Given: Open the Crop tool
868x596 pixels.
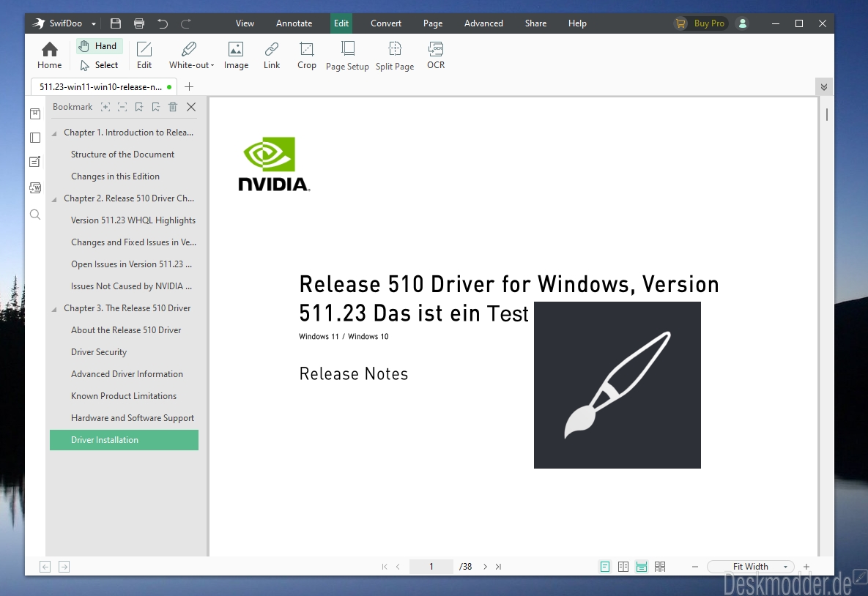Looking at the screenshot, I should (x=307, y=56).
